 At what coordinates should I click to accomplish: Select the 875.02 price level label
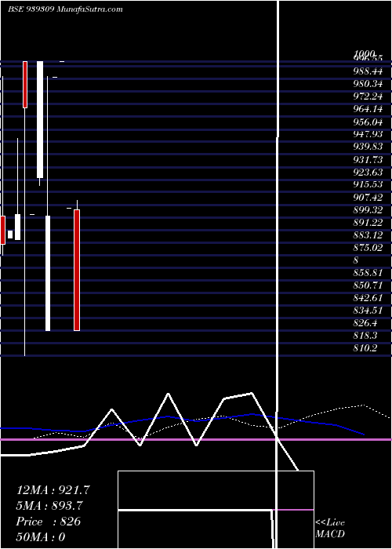point(368,248)
